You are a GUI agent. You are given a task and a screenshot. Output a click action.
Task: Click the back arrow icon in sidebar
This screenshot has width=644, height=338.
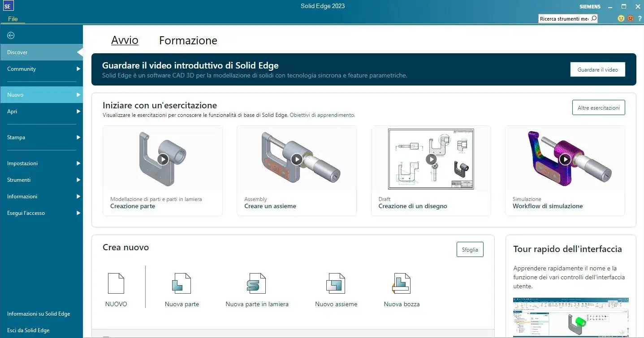coord(11,36)
